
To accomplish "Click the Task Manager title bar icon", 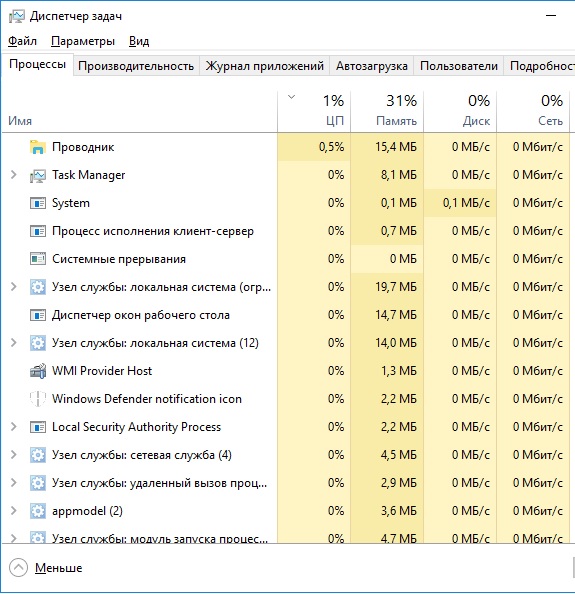I will click(x=16, y=16).
